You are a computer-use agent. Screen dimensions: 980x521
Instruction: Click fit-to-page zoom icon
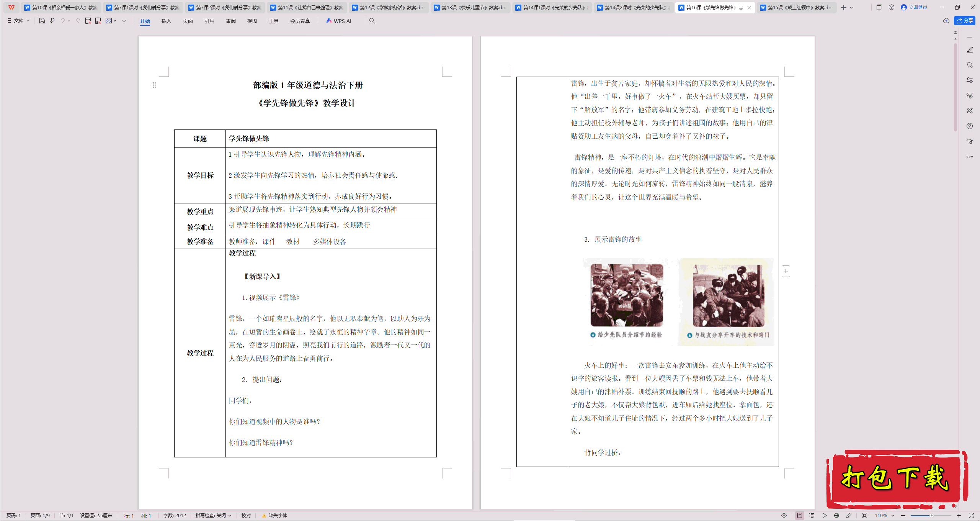(865, 516)
